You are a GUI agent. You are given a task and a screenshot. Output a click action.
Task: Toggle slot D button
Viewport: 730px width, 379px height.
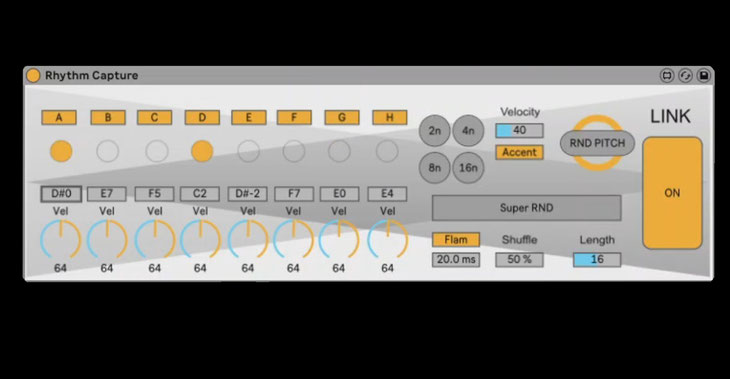click(x=202, y=117)
